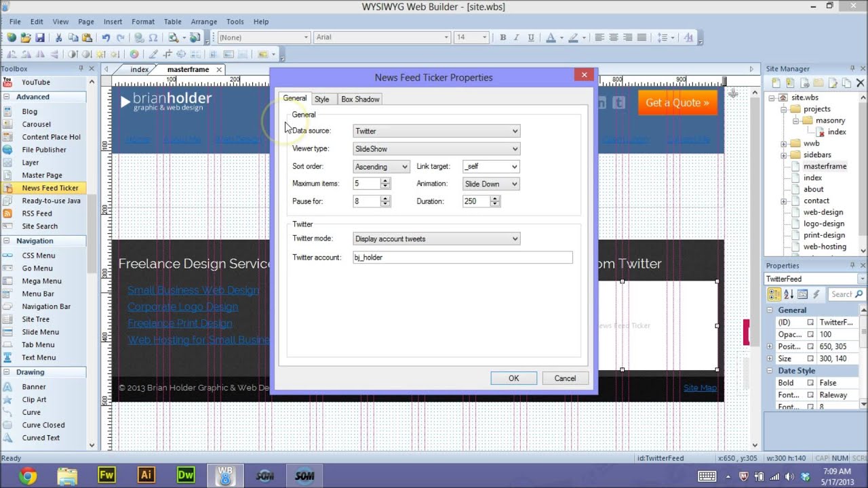This screenshot has width=868, height=488.
Task: Click Adobe Illustrator taskbar icon
Action: click(146, 475)
